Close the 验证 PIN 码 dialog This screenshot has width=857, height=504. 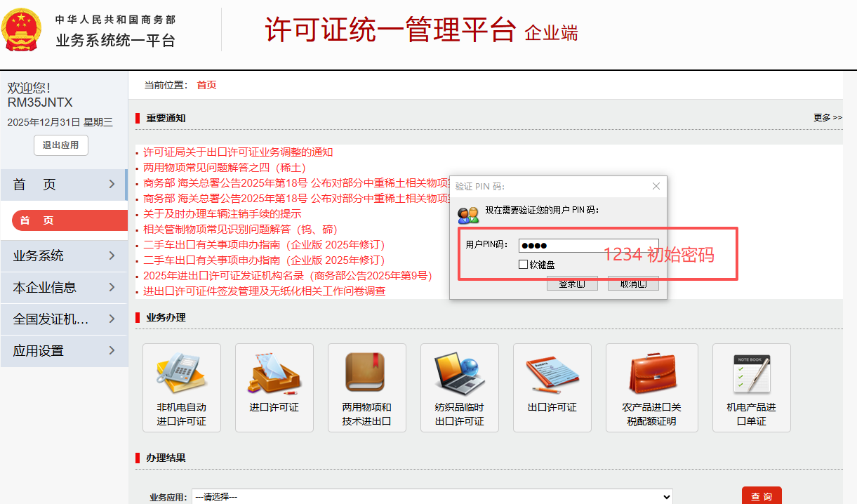click(x=656, y=186)
